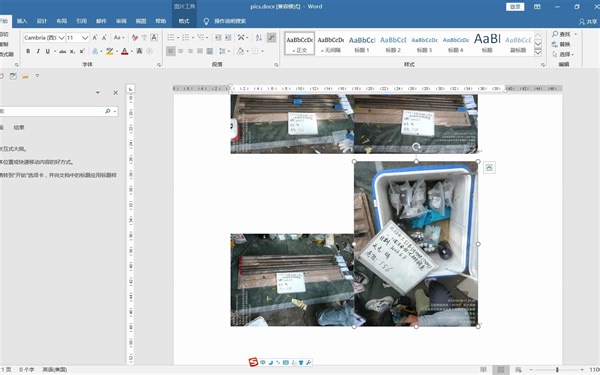The height and width of the screenshot is (375, 600).
Task: Open underline style dropdown arrow
Action: coord(55,51)
